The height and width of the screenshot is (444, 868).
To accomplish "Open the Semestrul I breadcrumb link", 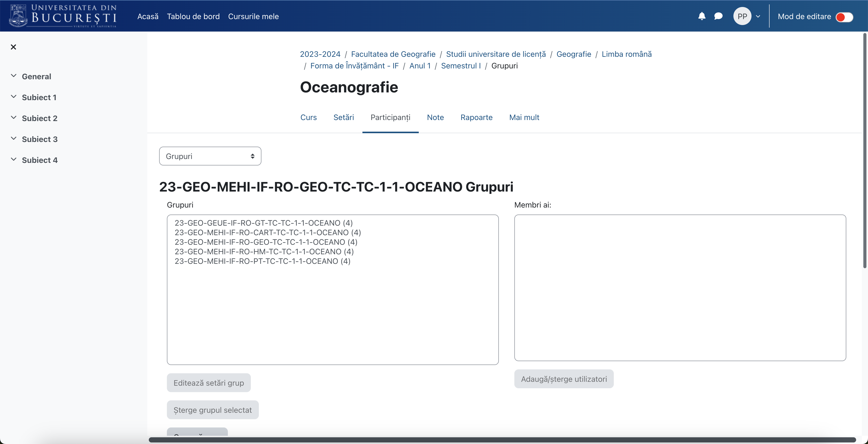I will [461, 66].
